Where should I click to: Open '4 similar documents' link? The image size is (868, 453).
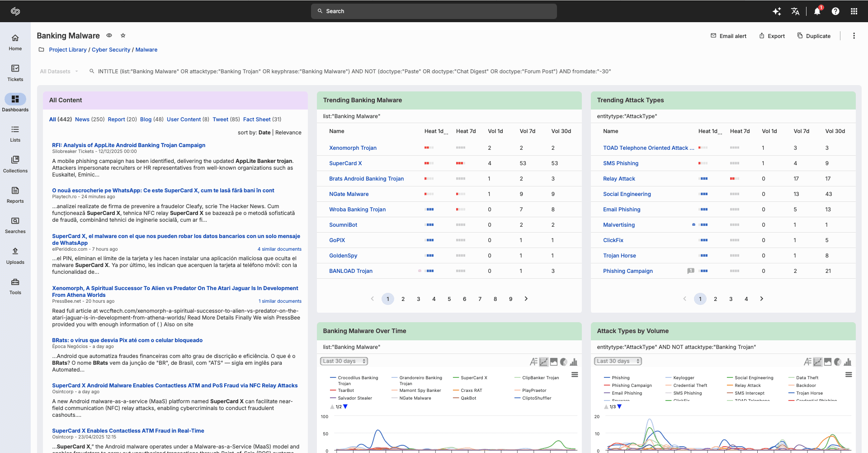[279, 249]
